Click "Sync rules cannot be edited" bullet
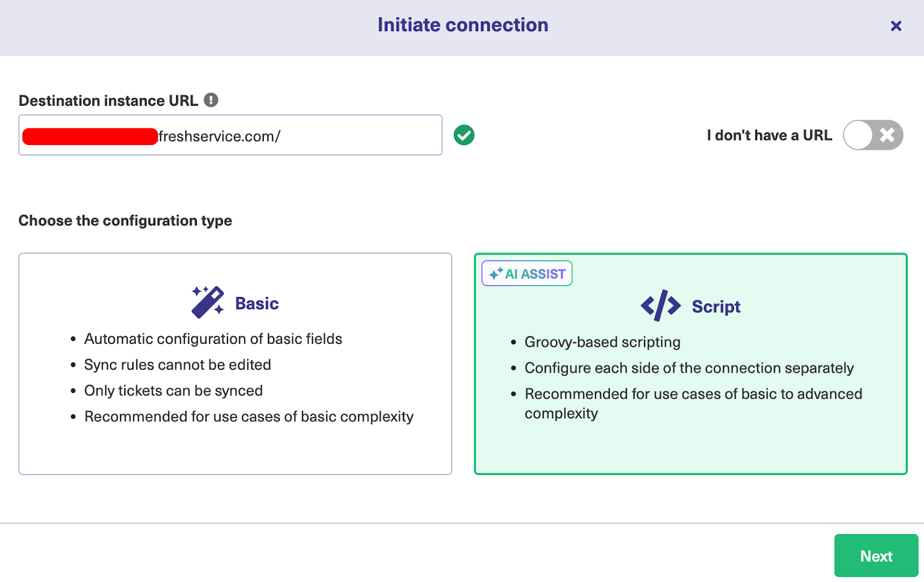The height and width of the screenshot is (582, 924). tap(177, 365)
